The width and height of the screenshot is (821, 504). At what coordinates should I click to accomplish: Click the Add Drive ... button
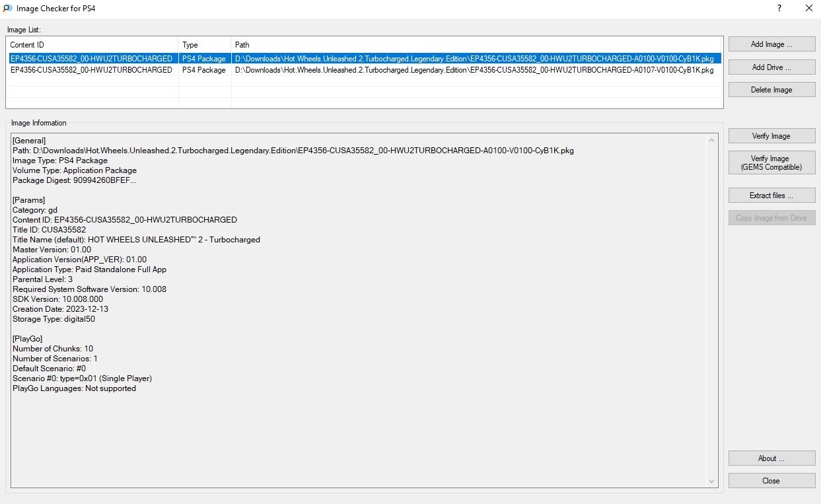coord(771,67)
